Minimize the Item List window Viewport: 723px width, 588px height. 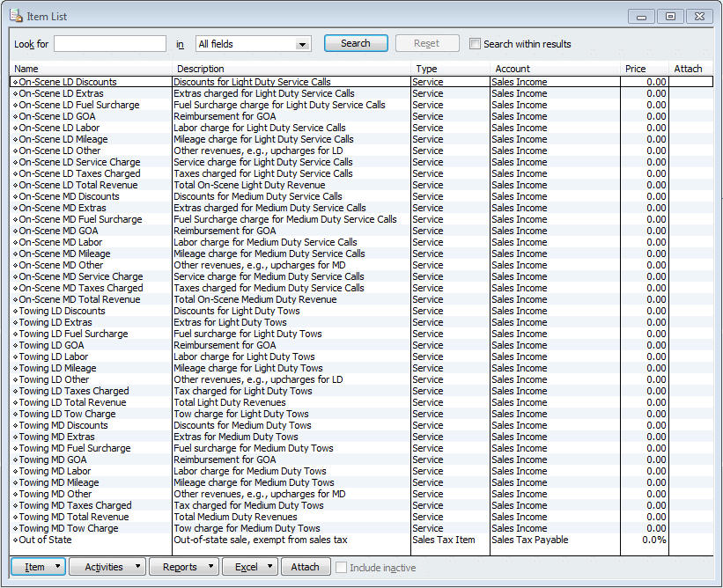pyautogui.click(x=642, y=16)
